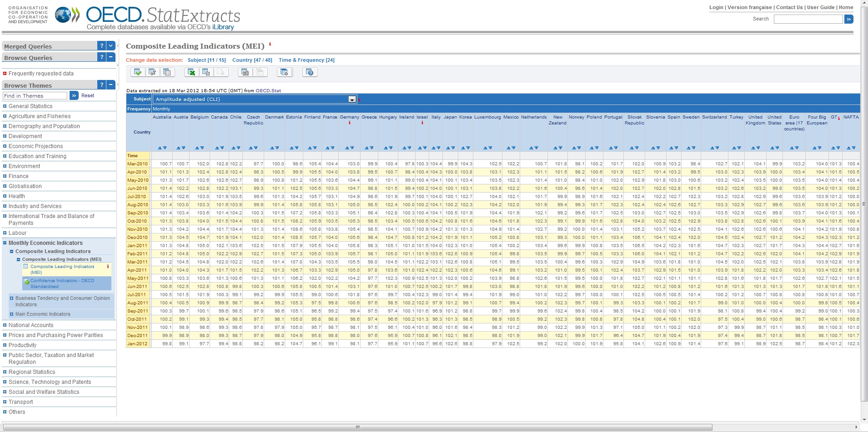
Task: Open the Subject dropdown showing Amplitude adjusted (CLI)
Action: click(351, 99)
